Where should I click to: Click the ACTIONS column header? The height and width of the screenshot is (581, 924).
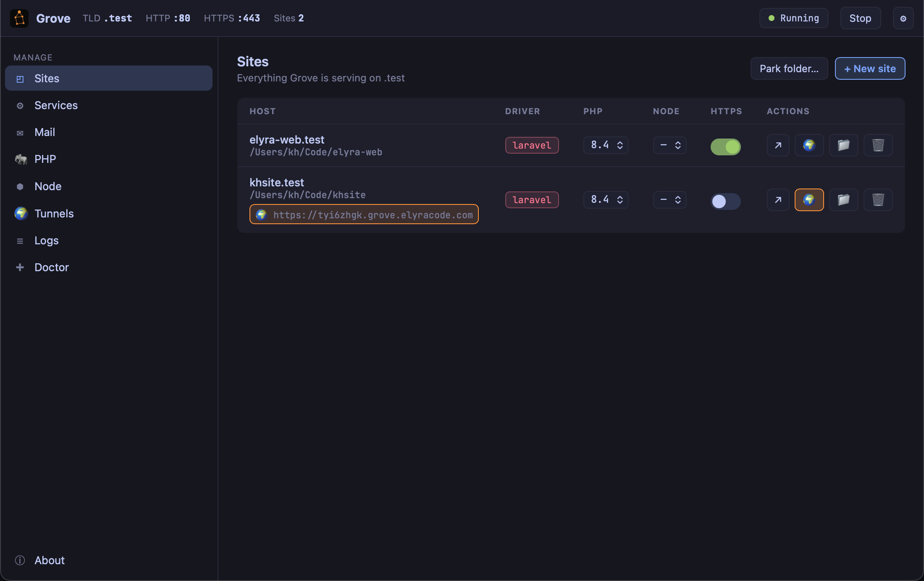(788, 111)
